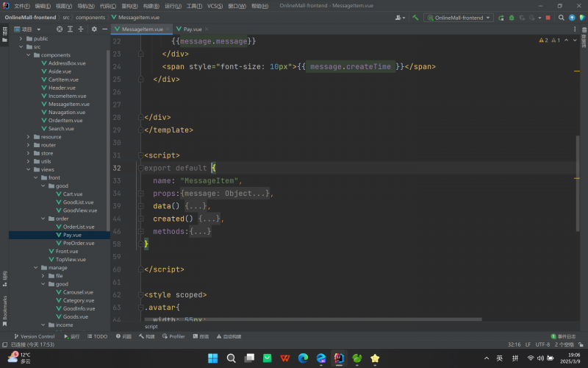Click the project tree vertical scrollbar
This screenshot has height=368, width=588.
point(108,140)
